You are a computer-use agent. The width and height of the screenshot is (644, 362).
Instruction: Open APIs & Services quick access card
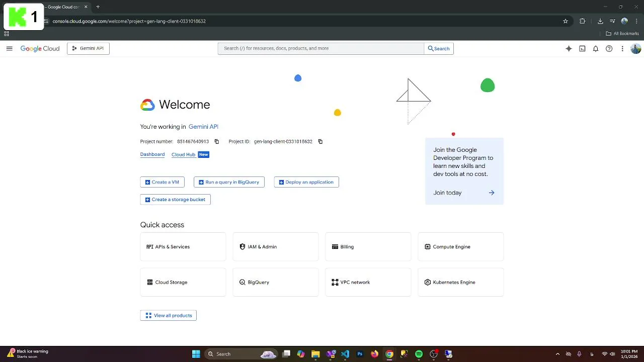pyautogui.click(x=183, y=247)
